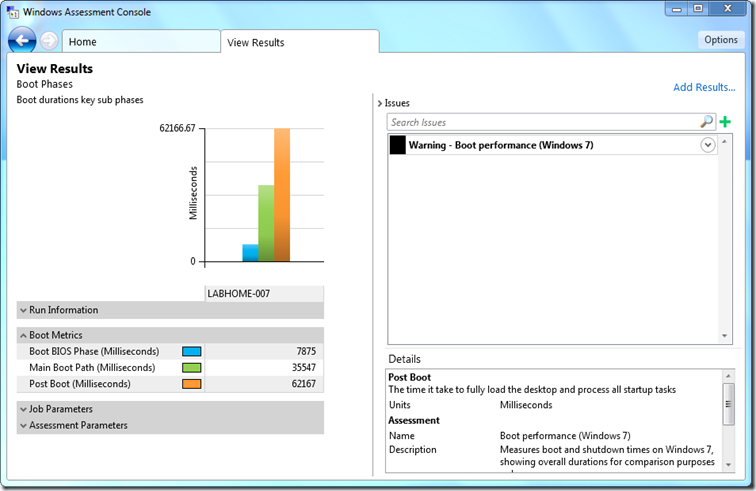Image resolution: width=756 pixels, height=491 pixels.
Task: Expand the Assessment Parameters section
Action: point(23,425)
